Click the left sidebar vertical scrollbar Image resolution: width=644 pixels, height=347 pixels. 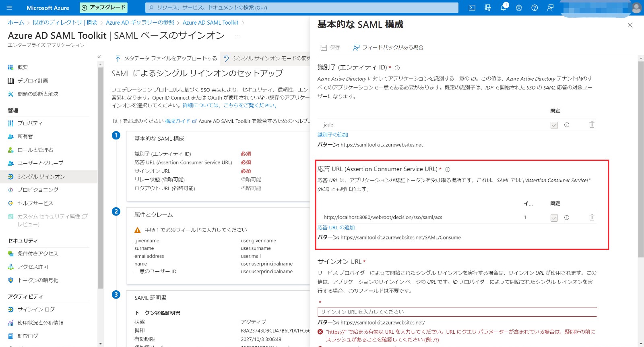[100, 177]
